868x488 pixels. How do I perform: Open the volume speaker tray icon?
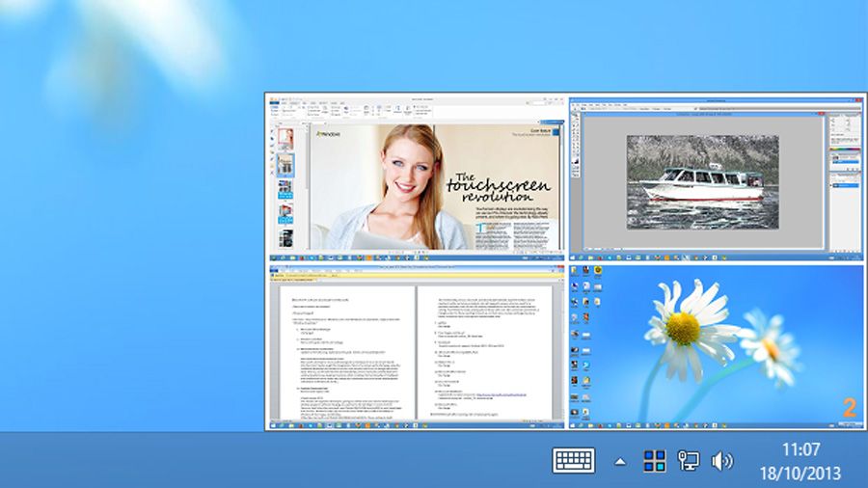pyautogui.click(x=722, y=461)
